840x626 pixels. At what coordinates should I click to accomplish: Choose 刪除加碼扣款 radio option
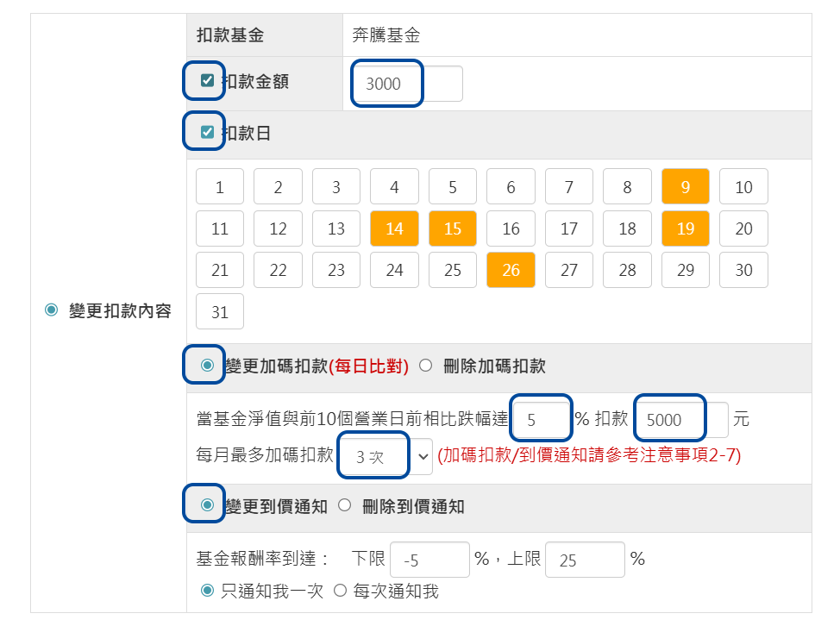(x=425, y=365)
